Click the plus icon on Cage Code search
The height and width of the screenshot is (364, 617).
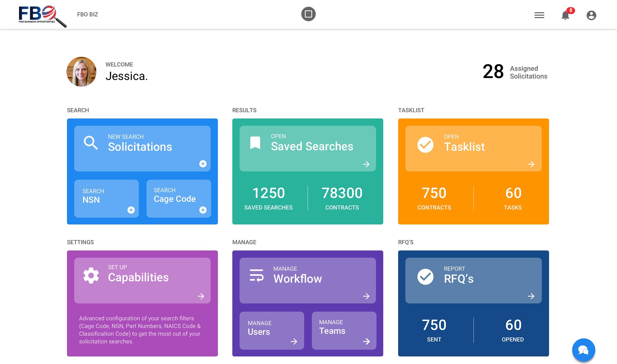point(203,210)
